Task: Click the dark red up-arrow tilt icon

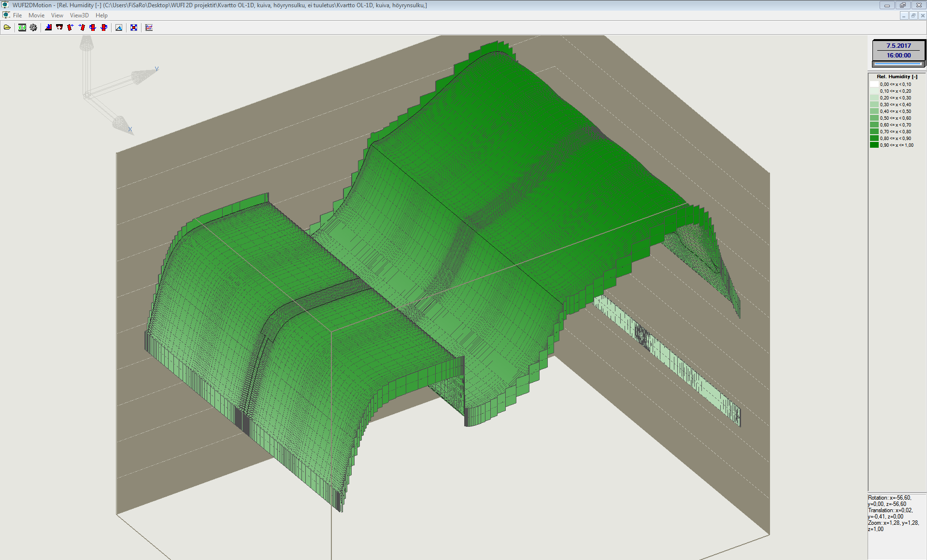Action: tap(59, 28)
